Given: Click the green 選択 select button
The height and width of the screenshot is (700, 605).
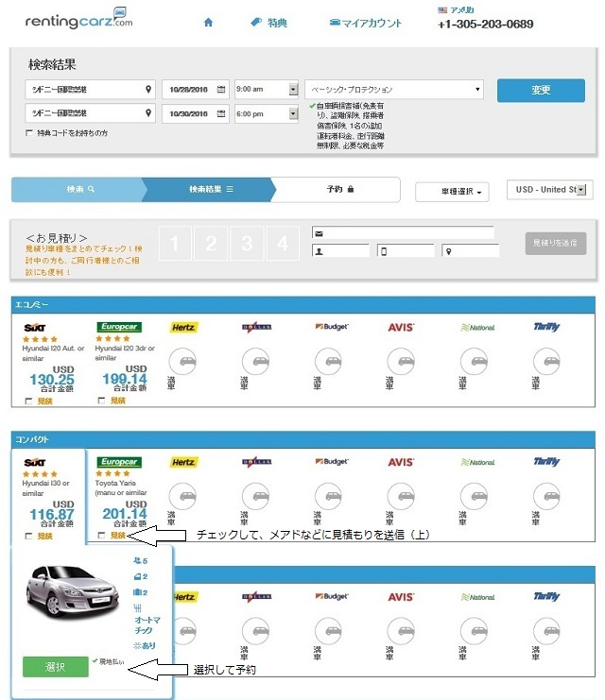Looking at the screenshot, I should pyautogui.click(x=56, y=667).
